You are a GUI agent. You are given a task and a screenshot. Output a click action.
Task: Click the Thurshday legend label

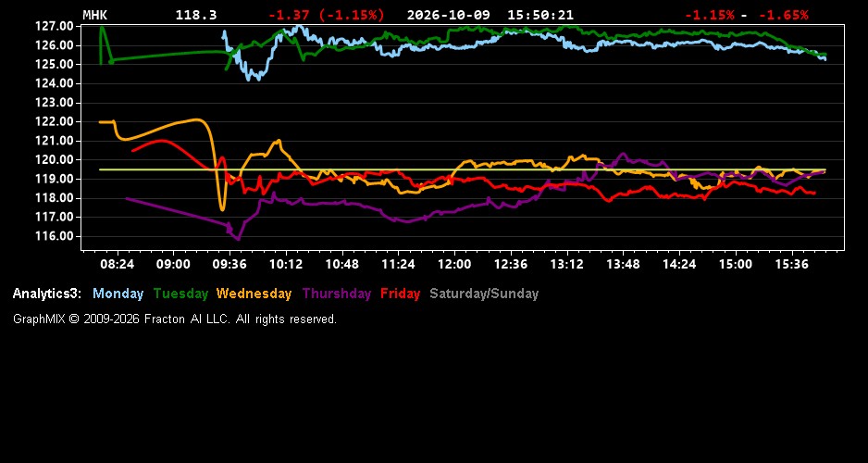[337, 294]
